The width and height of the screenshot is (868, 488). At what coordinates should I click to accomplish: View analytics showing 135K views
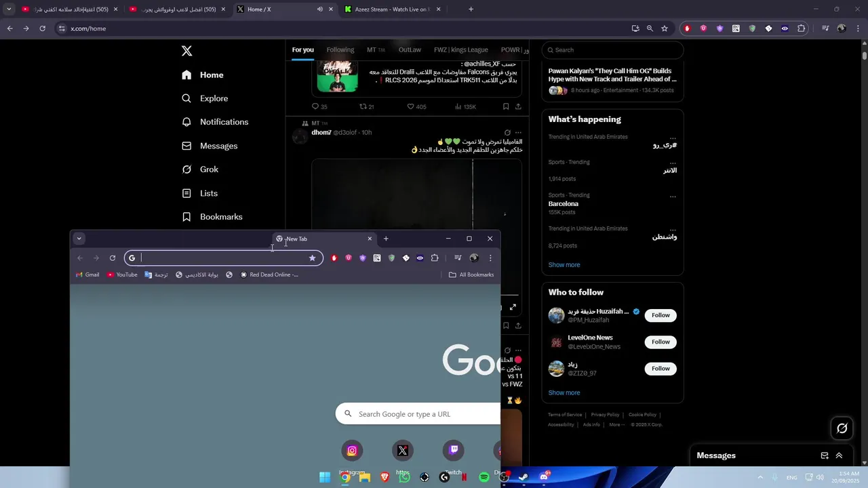465,106
